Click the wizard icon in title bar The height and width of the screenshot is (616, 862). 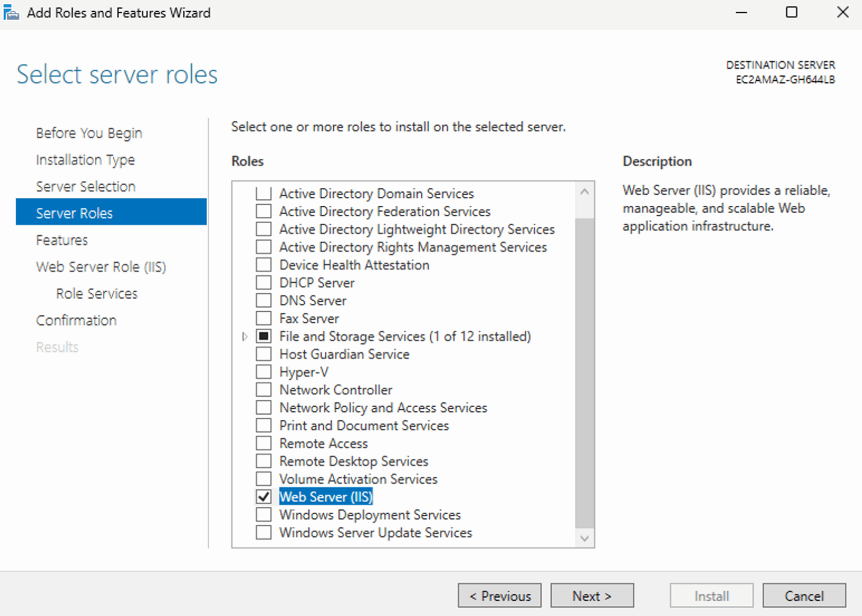point(11,12)
